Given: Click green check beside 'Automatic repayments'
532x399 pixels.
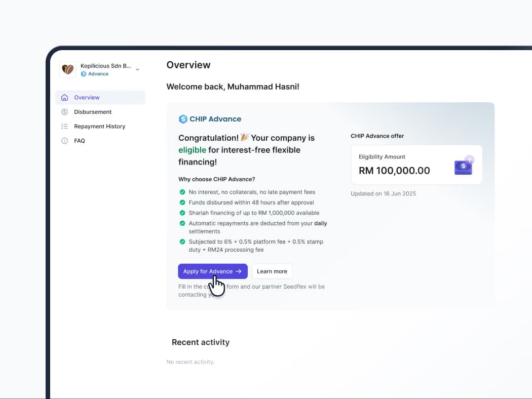Looking at the screenshot, I should 182,223.
